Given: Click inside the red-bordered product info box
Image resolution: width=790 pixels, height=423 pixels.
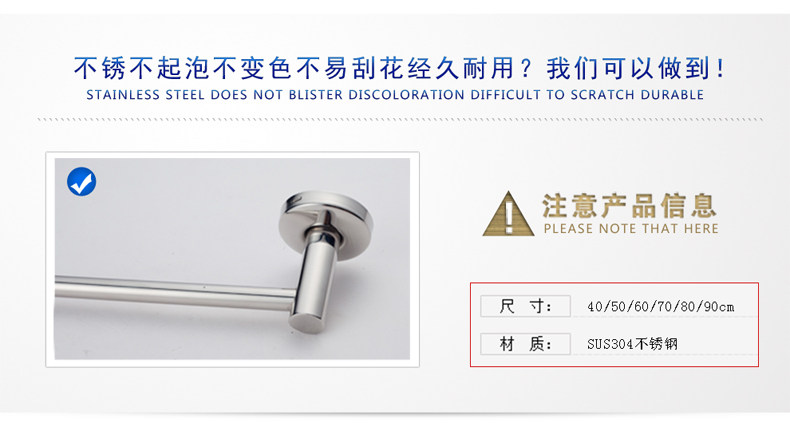Looking at the screenshot, I should click(614, 325).
